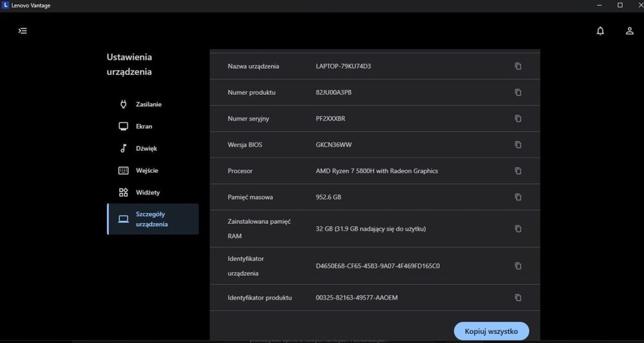Click the Widżety grid icon
Viewport: 644px width, 343px height.
(x=123, y=193)
